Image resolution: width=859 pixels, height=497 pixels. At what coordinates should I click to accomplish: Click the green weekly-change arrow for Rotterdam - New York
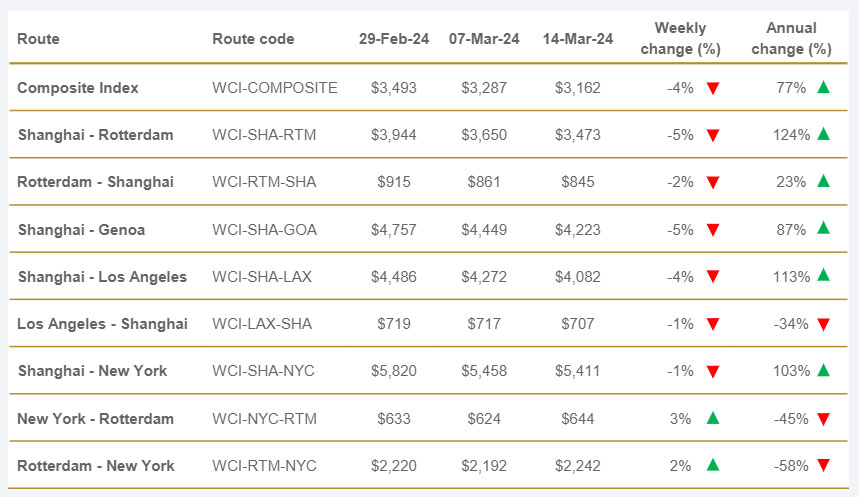(x=713, y=465)
